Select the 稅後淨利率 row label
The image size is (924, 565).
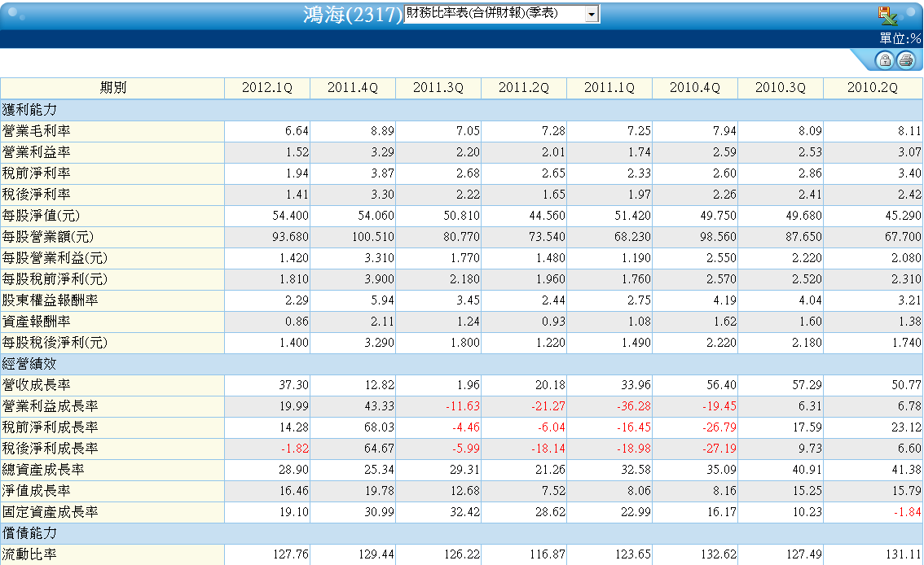pyautogui.click(x=37, y=195)
